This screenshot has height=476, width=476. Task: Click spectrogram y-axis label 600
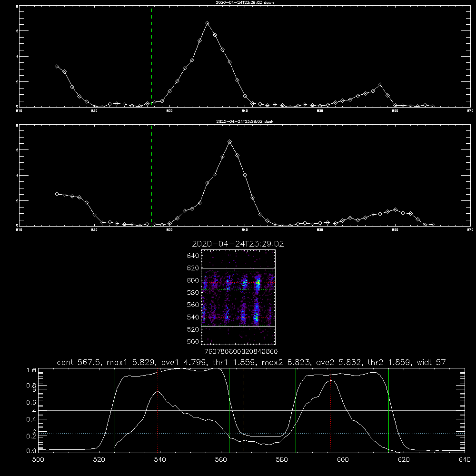pos(193,280)
